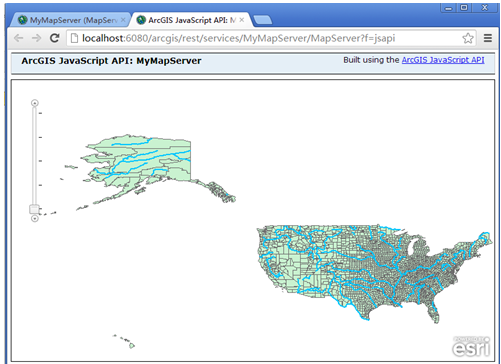Click the globe favicon on the MyMapServer tab
The image size is (501, 364).
(22, 20)
